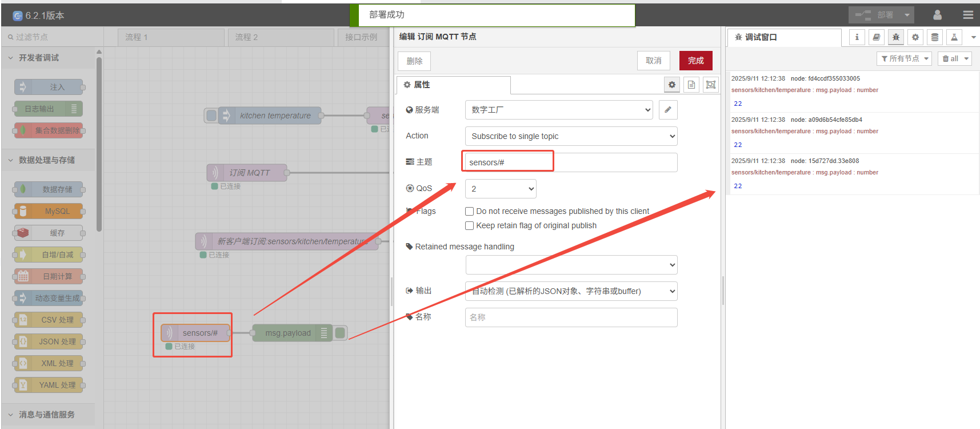The width and height of the screenshot is (980, 429).
Task: Select the JSON 处理 palette node
Action: pyautogui.click(x=49, y=341)
